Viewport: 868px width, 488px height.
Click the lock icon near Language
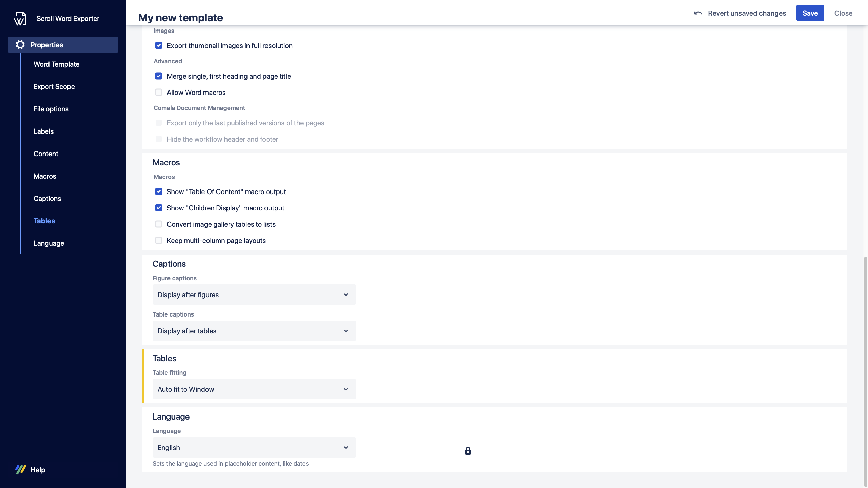pos(468,451)
